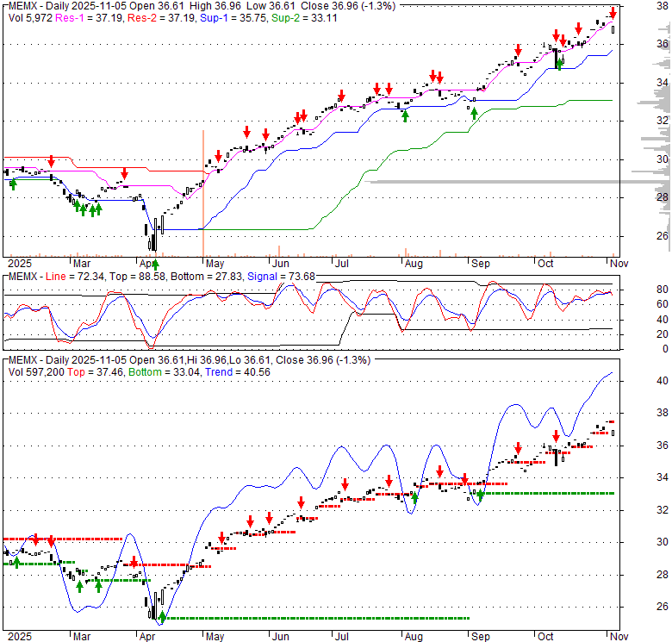Click the Top 88.58 label in oscillator header
Viewport: 672px width, 642px height.
129,276
